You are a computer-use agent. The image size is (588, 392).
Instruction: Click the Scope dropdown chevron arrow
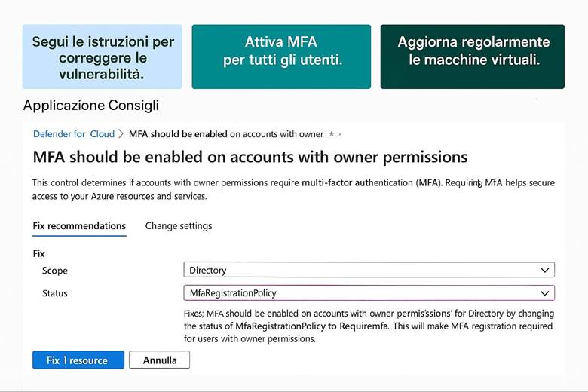tap(545, 270)
